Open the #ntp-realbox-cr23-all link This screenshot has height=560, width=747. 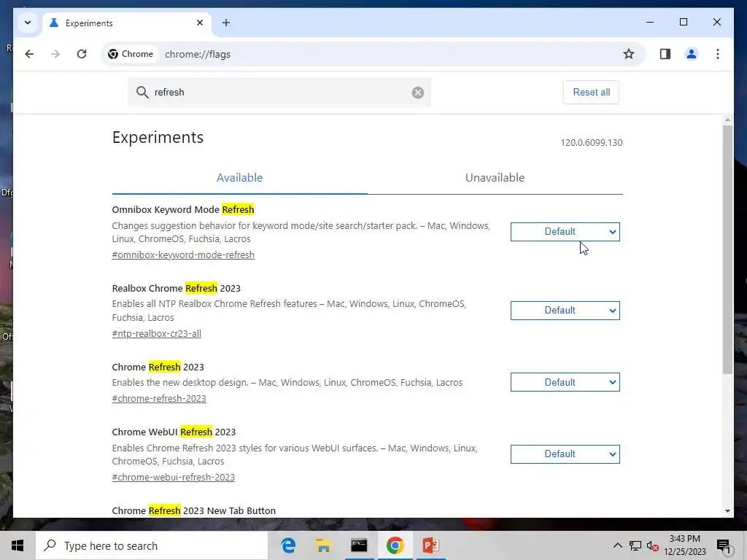point(156,334)
